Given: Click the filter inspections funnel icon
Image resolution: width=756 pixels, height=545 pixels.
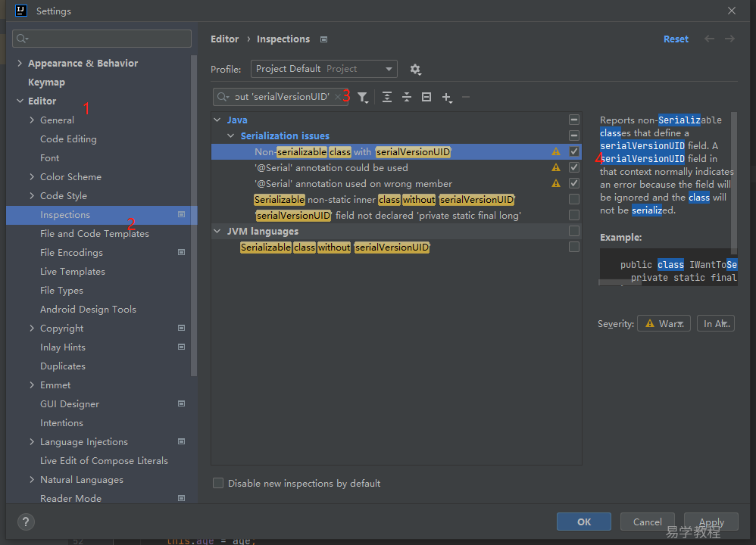Looking at the screenshot, I should (x=363, y=98).
